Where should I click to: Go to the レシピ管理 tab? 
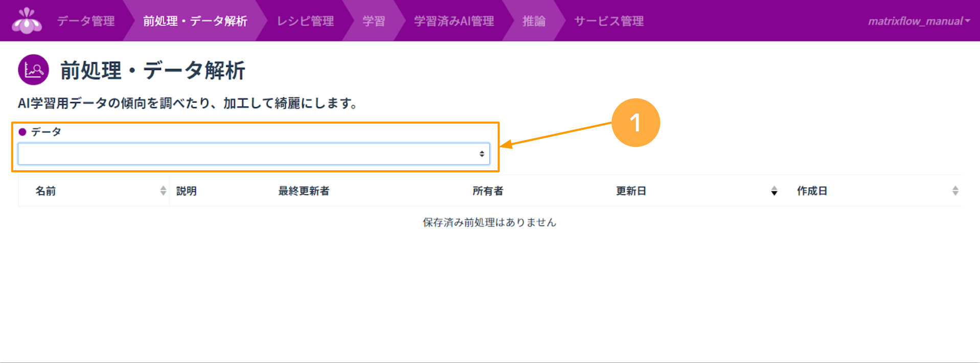[x=305, y=21]
